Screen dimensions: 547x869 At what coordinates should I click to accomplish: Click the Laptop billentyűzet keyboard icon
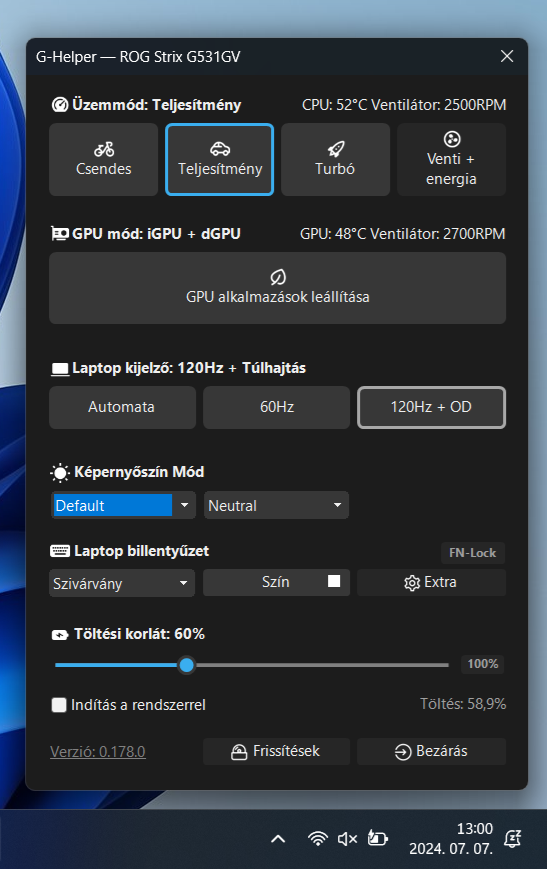(x=60, y=551)
